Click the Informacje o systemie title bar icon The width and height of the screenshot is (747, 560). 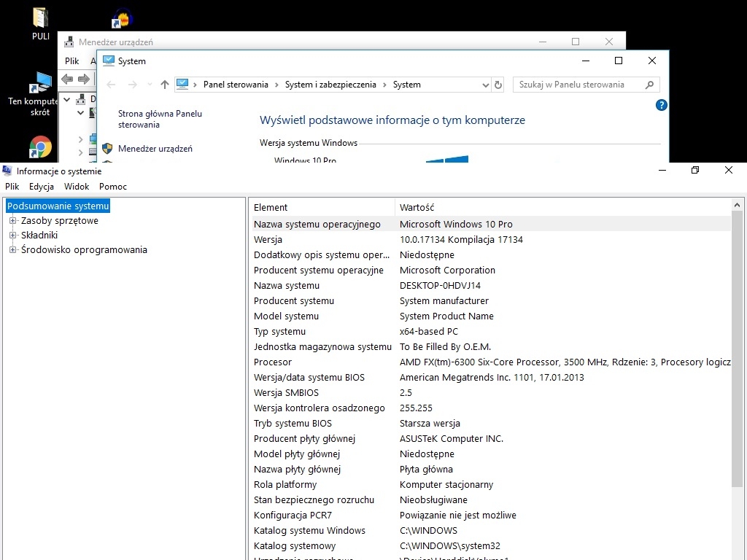coord(7,171)
